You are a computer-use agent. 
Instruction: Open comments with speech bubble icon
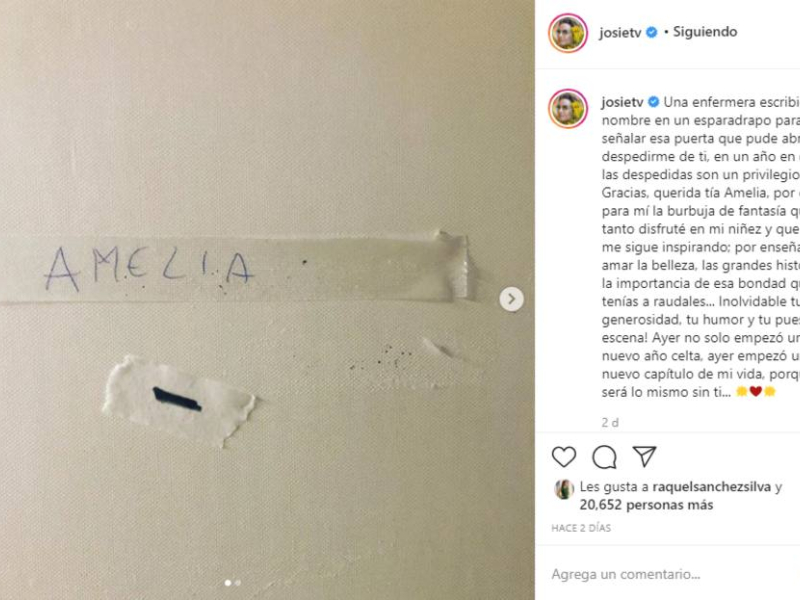click(604, 457)
